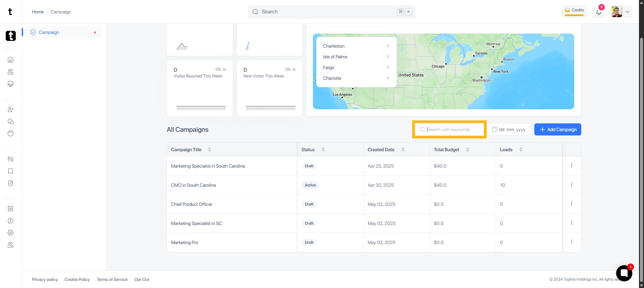Image resolution: width=644 pixels, height=288 pixels.
Task: Click the help question-mark icon
Action: point(10,221)
